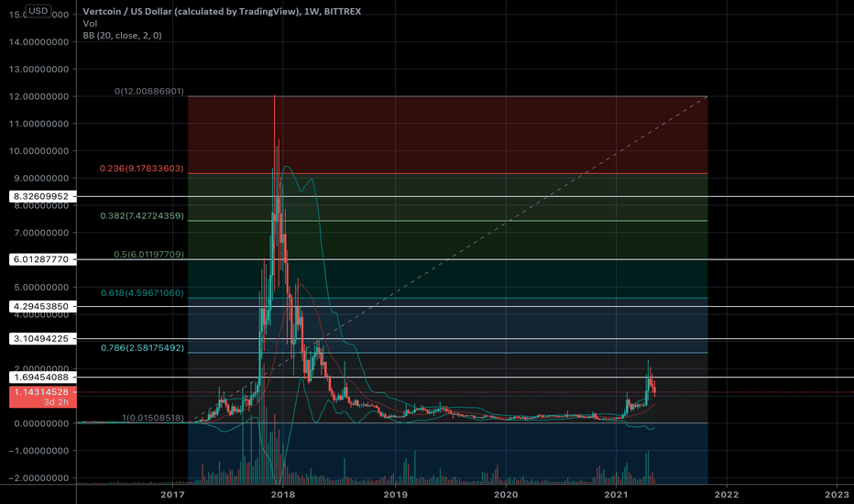Click the Vol indicator label
Image resolution: width=854 pixels, height=504 pixels.
90,24
